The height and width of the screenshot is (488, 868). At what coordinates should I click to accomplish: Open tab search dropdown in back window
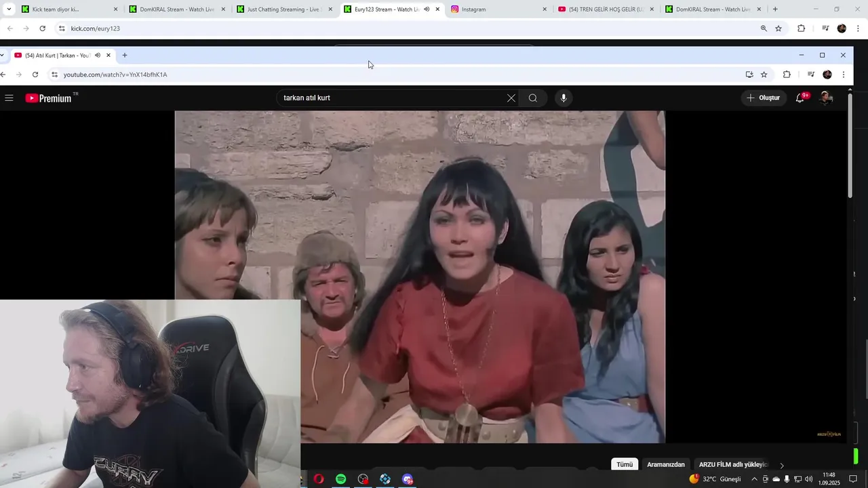(x=9, y=9)
